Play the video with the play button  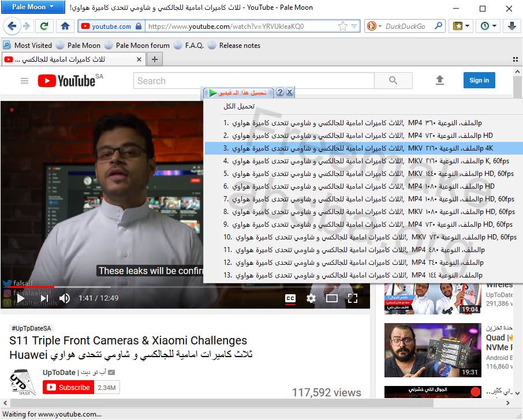21,298
